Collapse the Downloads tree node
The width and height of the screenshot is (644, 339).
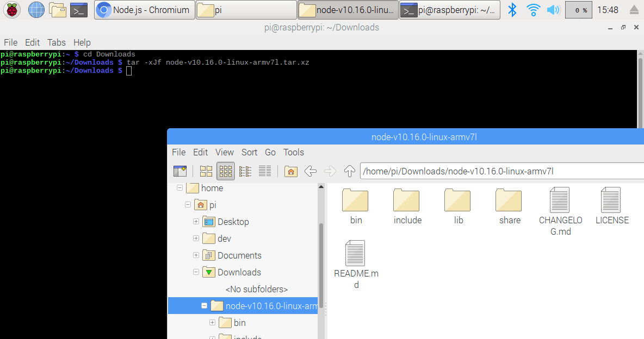click(196, 272)
